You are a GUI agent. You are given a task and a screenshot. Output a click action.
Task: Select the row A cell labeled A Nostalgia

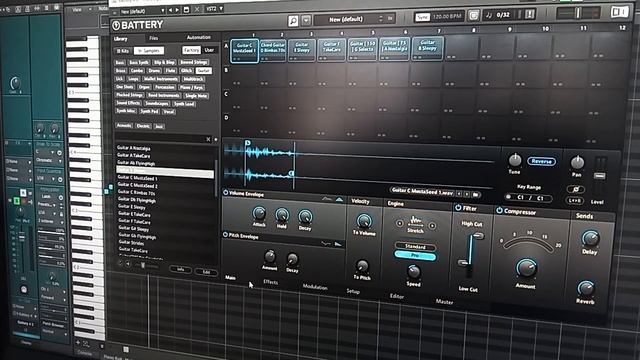[x=394, y=48]
